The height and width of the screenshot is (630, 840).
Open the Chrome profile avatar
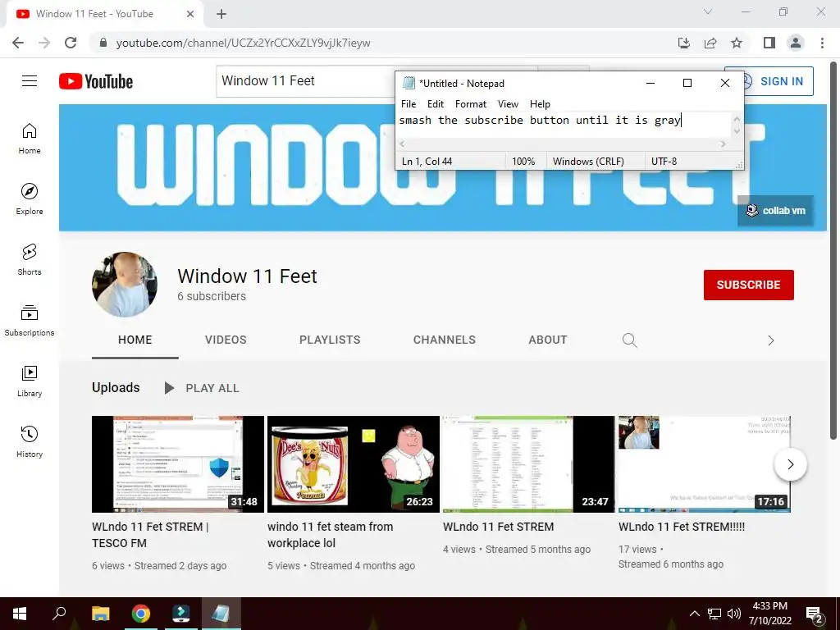[796, 43]
